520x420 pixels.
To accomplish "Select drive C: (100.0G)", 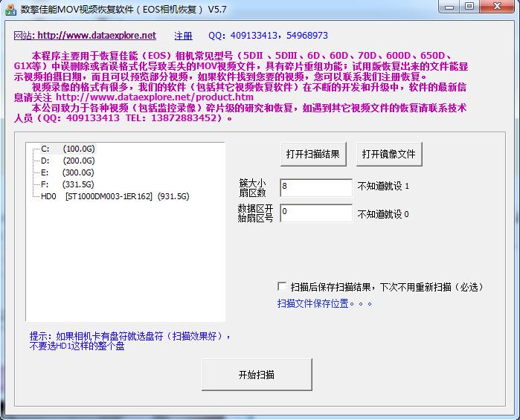I will (68, 149).
